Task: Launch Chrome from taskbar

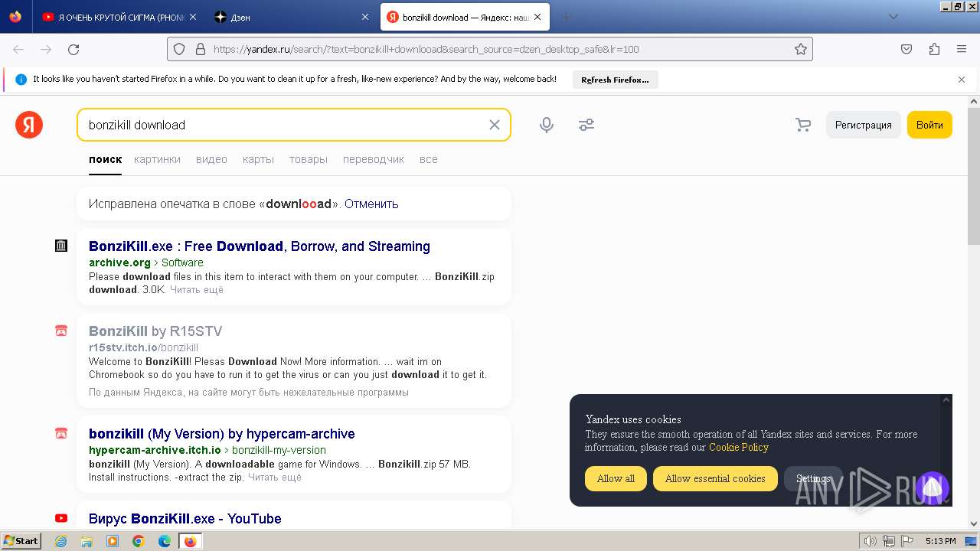Action: (x=139, y=541)
